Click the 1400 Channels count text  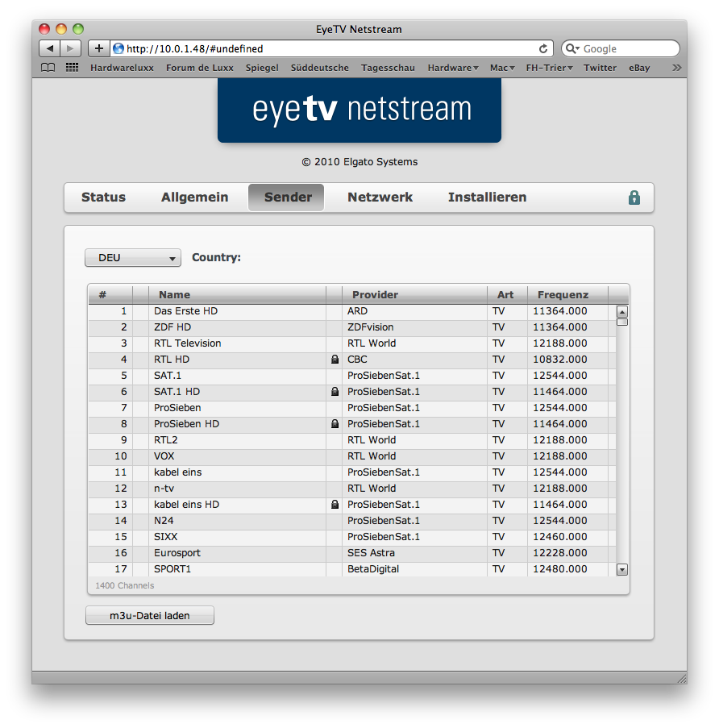124,585
